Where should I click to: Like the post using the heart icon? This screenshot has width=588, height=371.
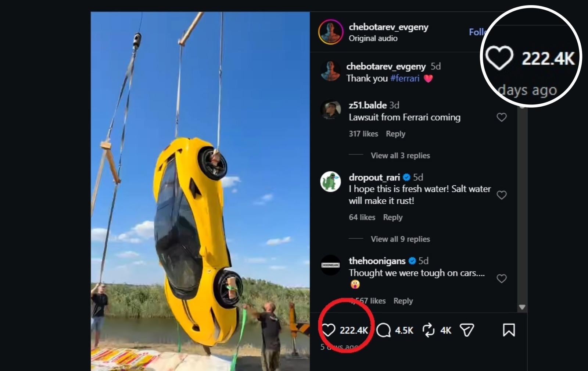coord(328,330)
